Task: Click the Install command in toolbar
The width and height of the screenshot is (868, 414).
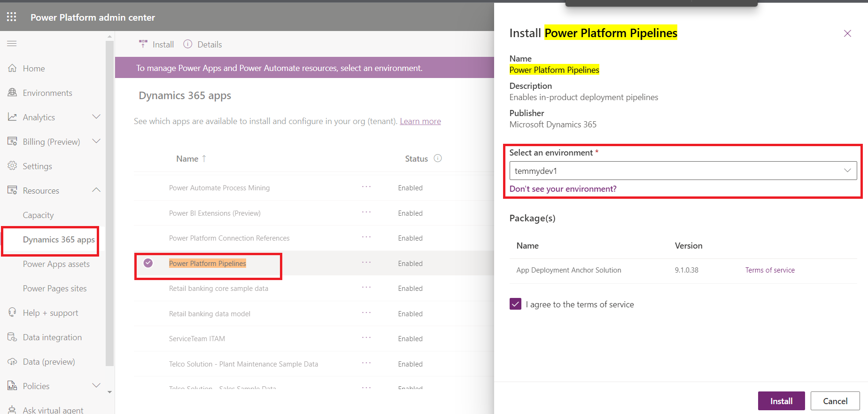Action: click(x=156, y=45)
